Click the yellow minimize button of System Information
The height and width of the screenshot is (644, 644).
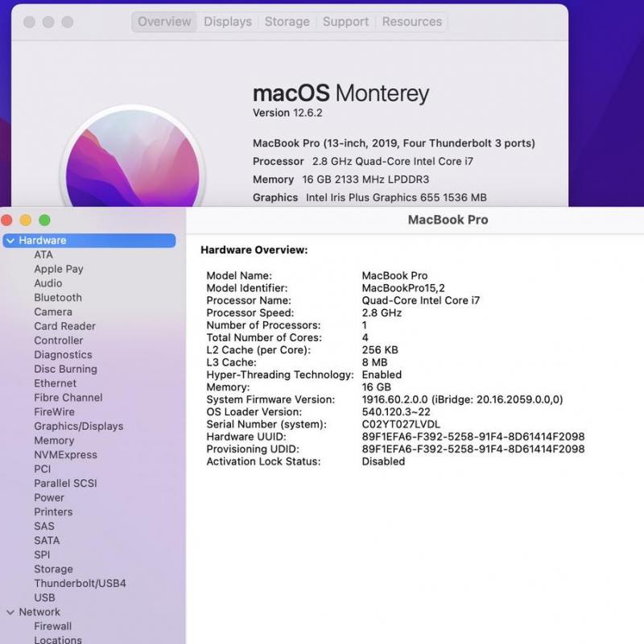coord(26,220)
